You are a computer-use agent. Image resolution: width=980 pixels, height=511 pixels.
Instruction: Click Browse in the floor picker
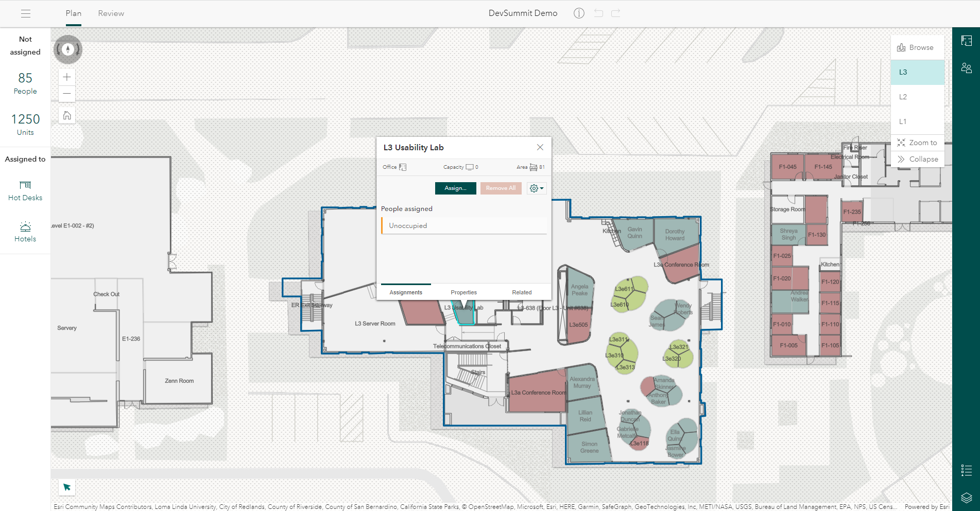coord(918,47)
